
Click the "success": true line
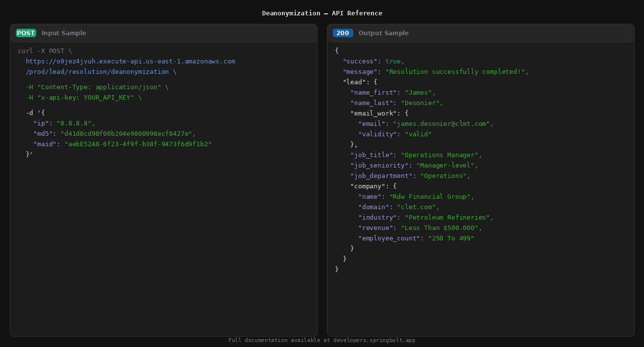pyautogui.click(x=374, y=61)
